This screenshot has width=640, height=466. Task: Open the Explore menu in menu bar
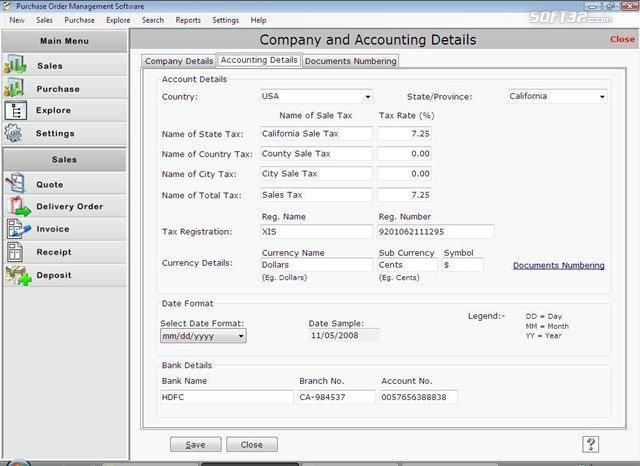click(x=118, y=20)
